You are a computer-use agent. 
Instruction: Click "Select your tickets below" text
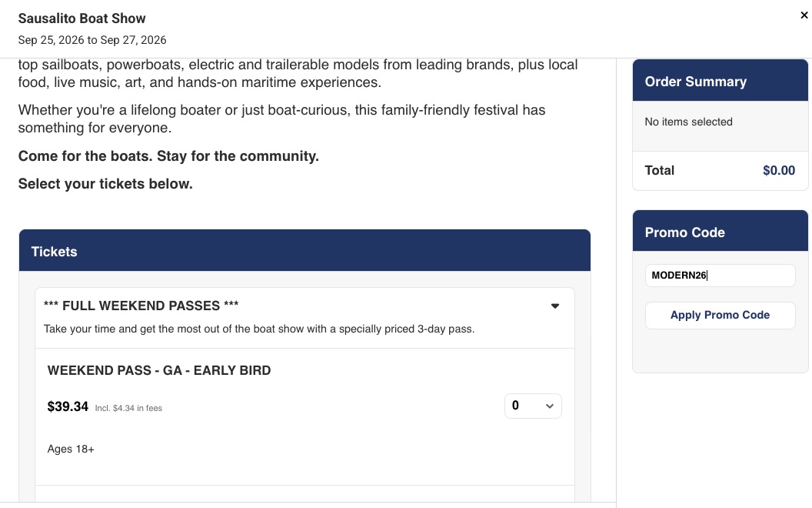tap(105, 184)
